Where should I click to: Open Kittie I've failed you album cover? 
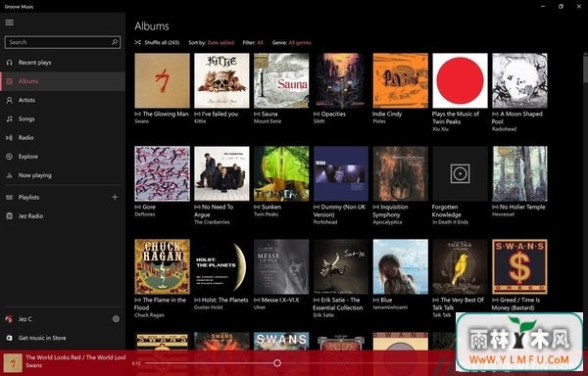221,80
